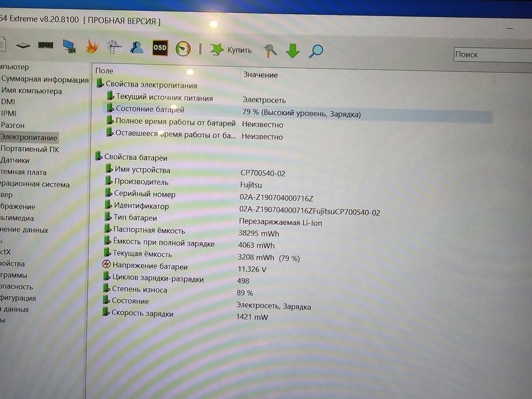Click battery voltage value 11.326 V

click(252, 269)
